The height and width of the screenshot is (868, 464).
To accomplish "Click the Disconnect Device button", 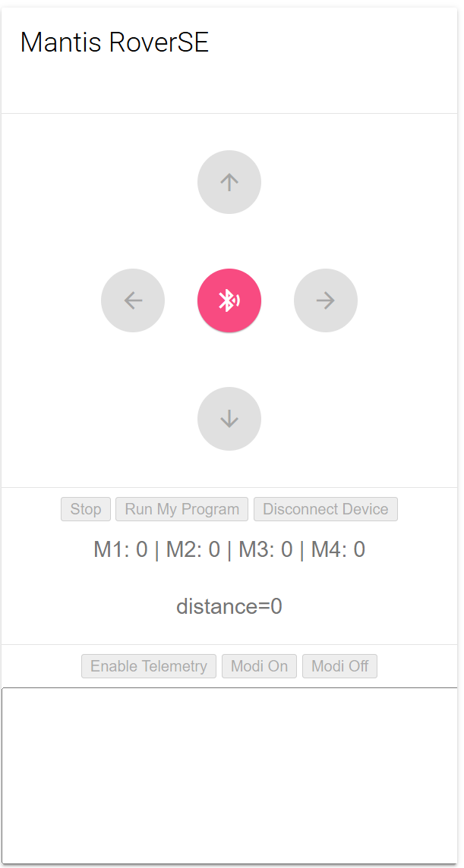I will (325, 509).
